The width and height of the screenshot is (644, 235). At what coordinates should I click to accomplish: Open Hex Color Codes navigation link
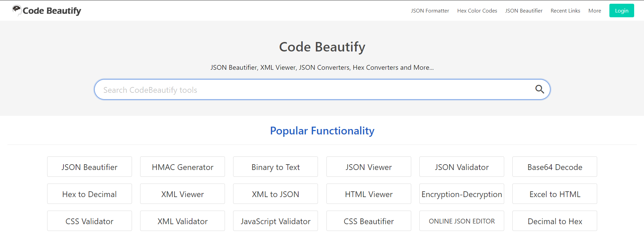point(477,11)
